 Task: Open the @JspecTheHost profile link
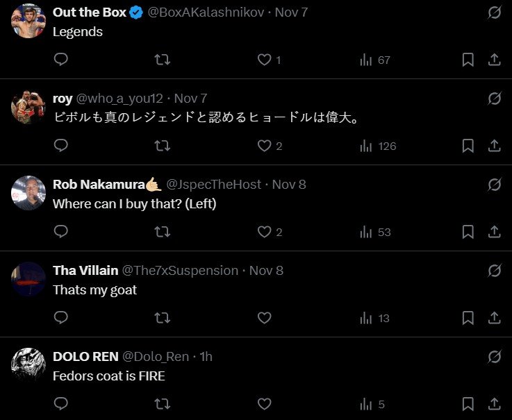(214, 185)
